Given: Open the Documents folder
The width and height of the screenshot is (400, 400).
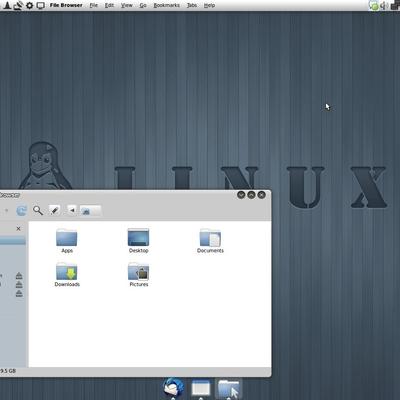Looking at the screenshot, I should coord(210,241).
